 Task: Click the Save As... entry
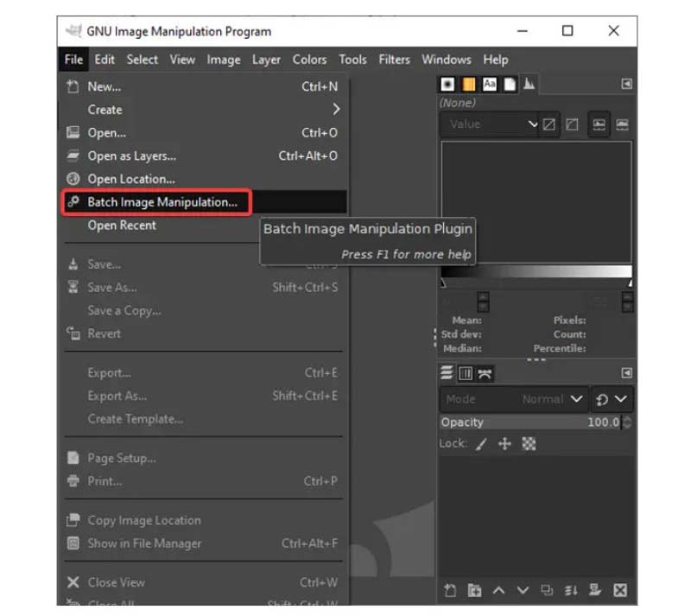[x=203, y=288]
